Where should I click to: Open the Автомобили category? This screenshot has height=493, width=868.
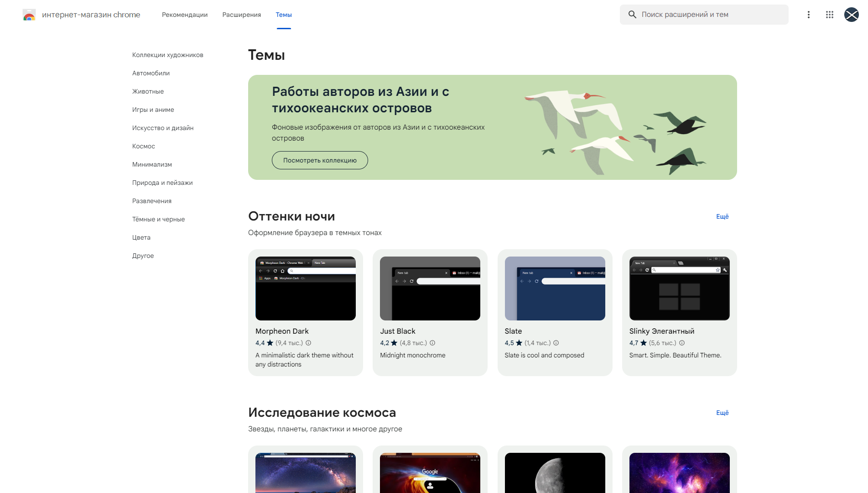tap(151, 73)
